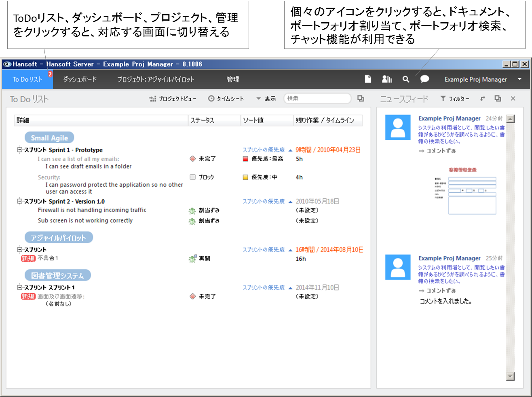Click red diamond status icon for 画面及び画面遷移
This screenshot has width=532, height=397.
[192, 296]
